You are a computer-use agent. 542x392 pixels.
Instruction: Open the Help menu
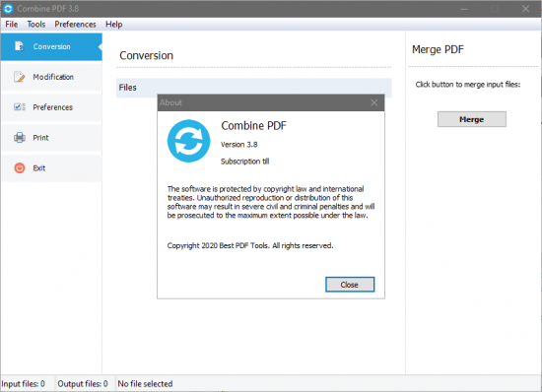click(x=114, y=25)
